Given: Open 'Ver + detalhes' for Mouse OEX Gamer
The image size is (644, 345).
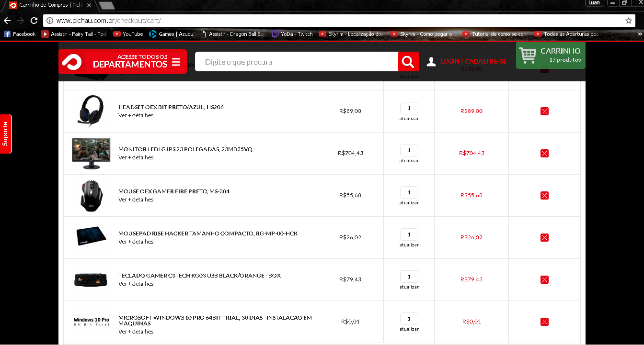Looking at the screenshot, I should [x=137, y=200].
